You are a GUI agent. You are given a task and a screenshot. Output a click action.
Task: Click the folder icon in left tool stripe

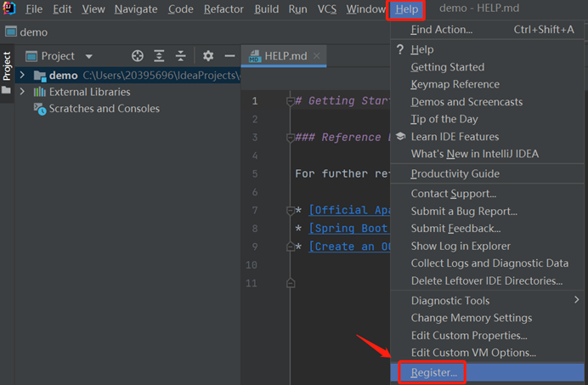[6, 90]
